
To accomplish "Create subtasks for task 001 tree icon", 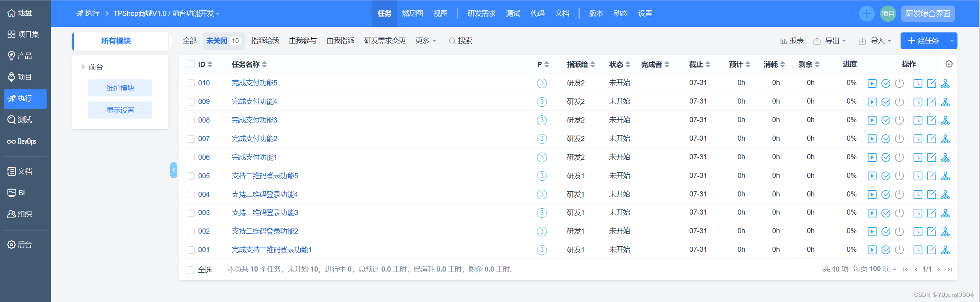I will click(x=945, y=250).
